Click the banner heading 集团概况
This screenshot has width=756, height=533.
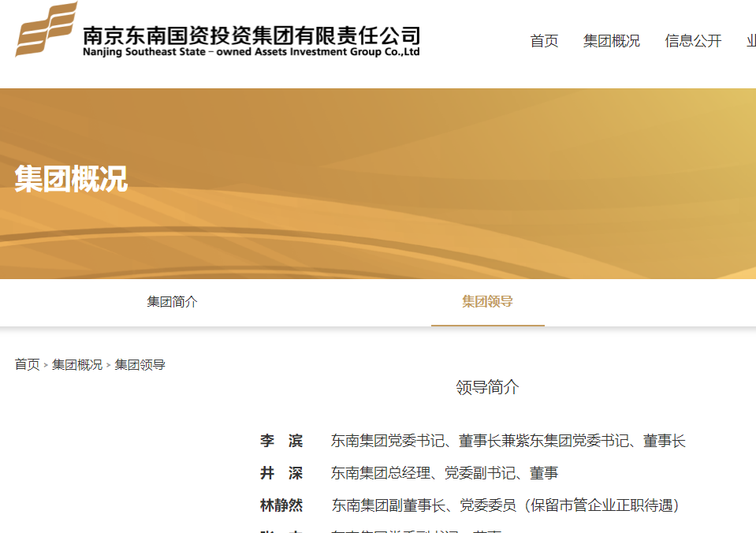click(71, 179)
